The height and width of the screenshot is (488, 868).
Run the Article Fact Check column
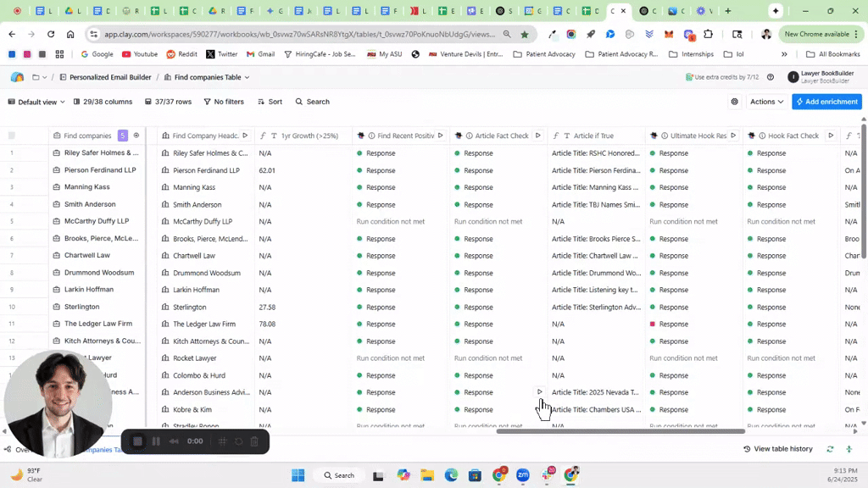click(538, 136)
